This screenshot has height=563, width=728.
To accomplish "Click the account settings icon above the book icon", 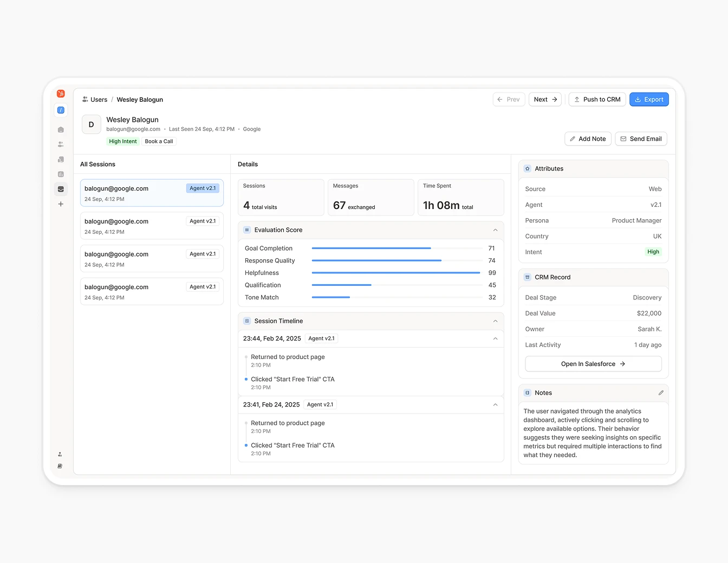I will 60,454.
